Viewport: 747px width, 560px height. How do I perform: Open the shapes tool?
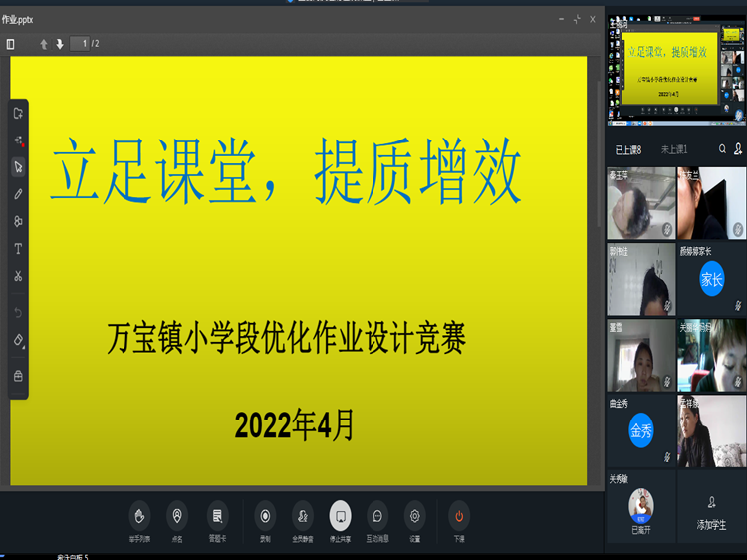[18, 221]
